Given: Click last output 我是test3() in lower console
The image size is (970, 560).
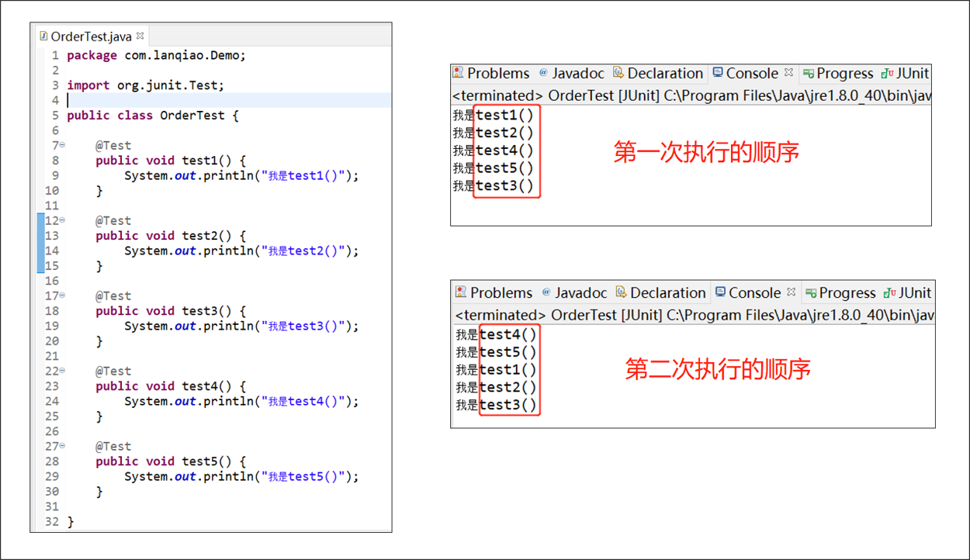Looking at the screenshot, I should pos(497,405).
